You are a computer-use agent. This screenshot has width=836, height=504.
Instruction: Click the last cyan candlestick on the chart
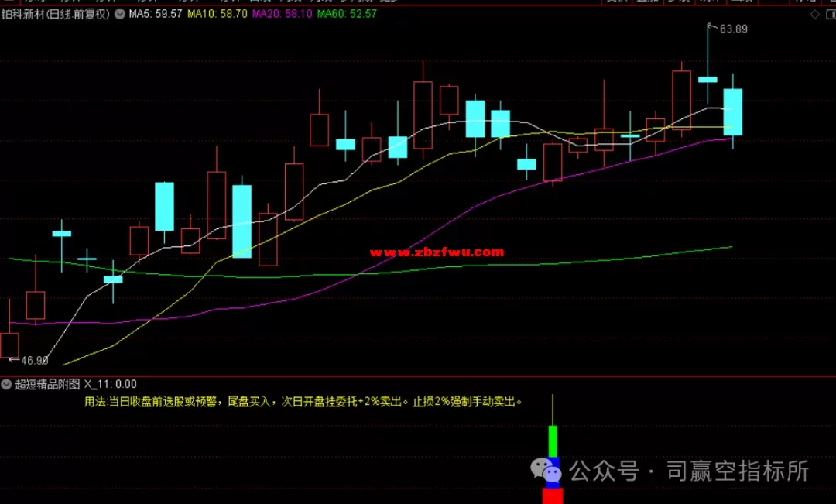733,112
